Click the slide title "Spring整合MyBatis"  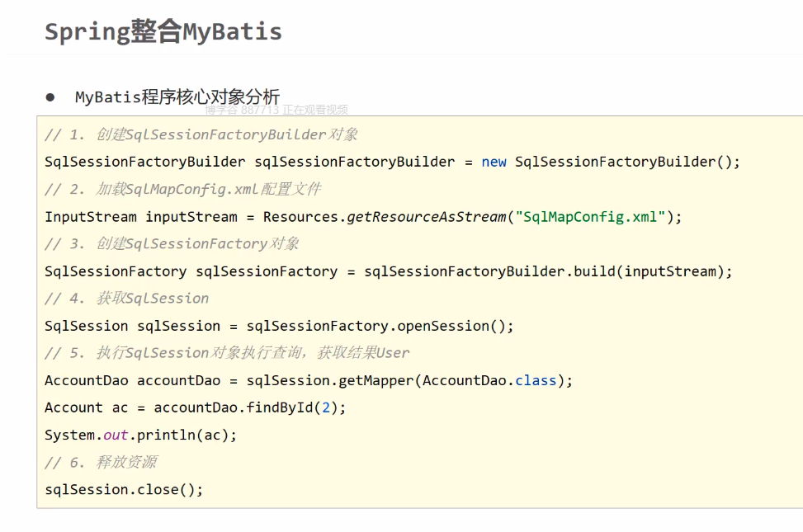[163, 31]
